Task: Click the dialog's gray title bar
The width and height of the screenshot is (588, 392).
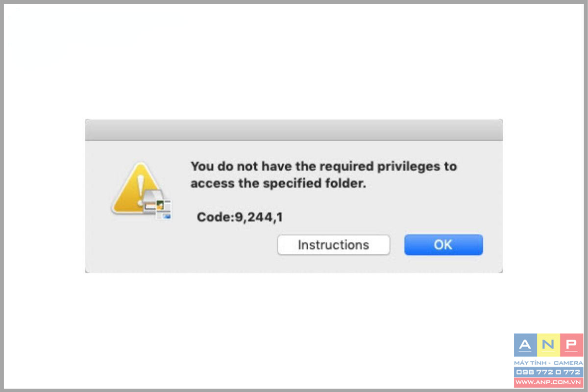Action: click(294, 130)
